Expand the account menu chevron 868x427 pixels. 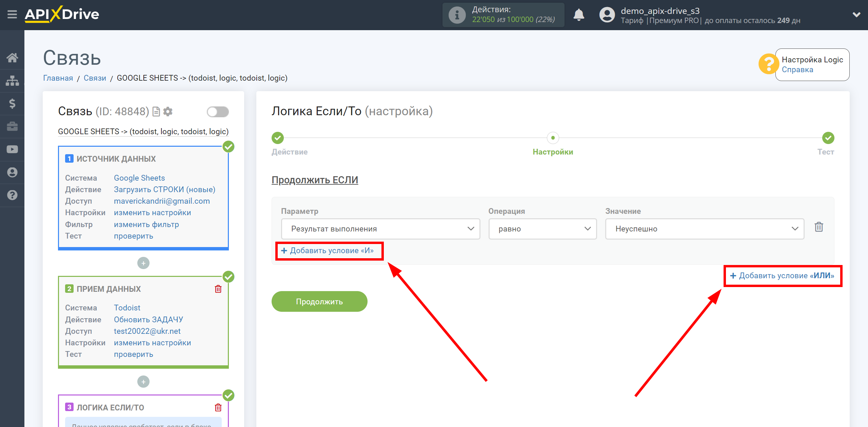[856, 15]
